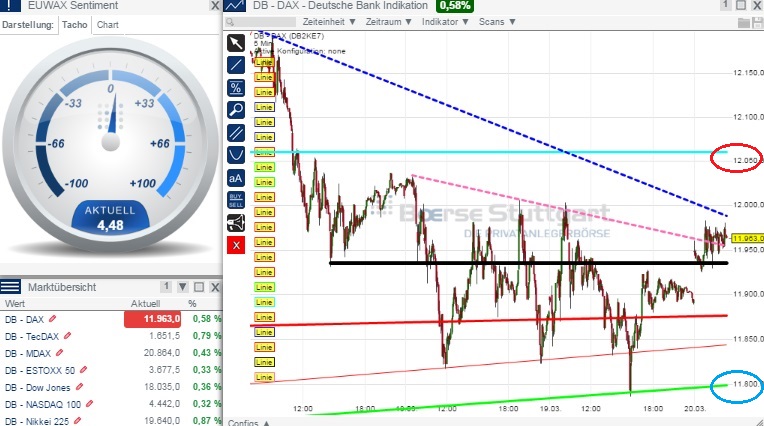
Task: Click the Aktuell column header
Action: point(145,304)
